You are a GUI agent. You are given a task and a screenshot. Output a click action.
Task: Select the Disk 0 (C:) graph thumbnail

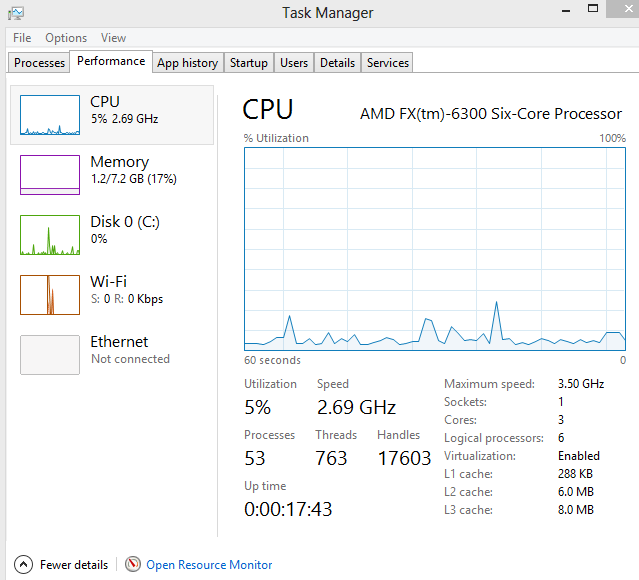pyautogui.click(x=50, y=235)
